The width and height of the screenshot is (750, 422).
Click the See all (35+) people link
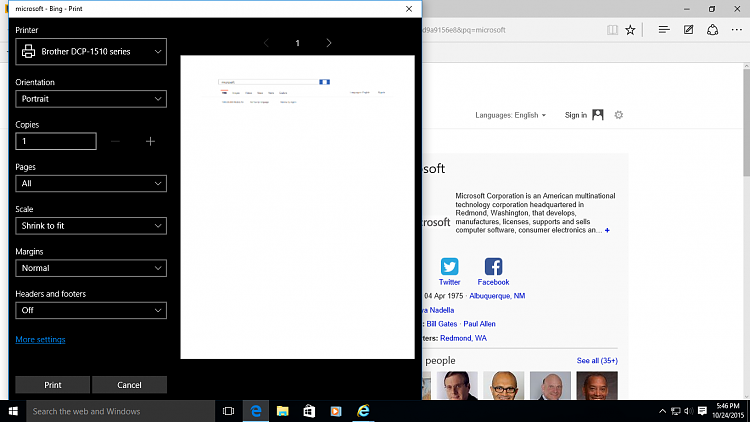point(597,361)
